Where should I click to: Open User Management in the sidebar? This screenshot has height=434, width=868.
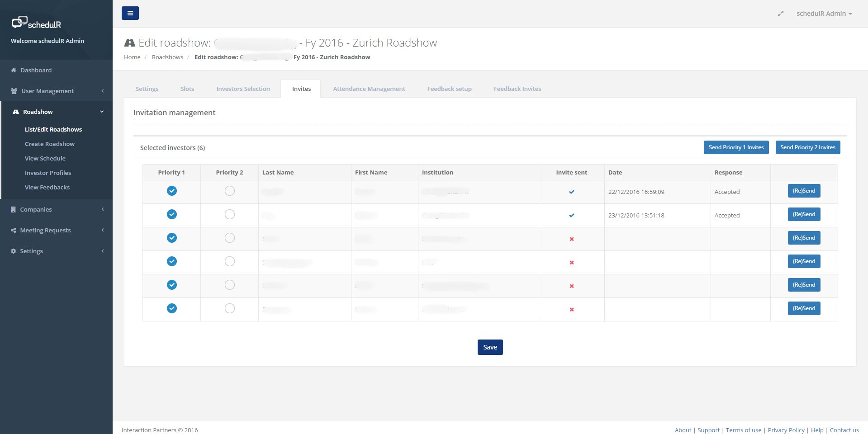tap(47, 91)
